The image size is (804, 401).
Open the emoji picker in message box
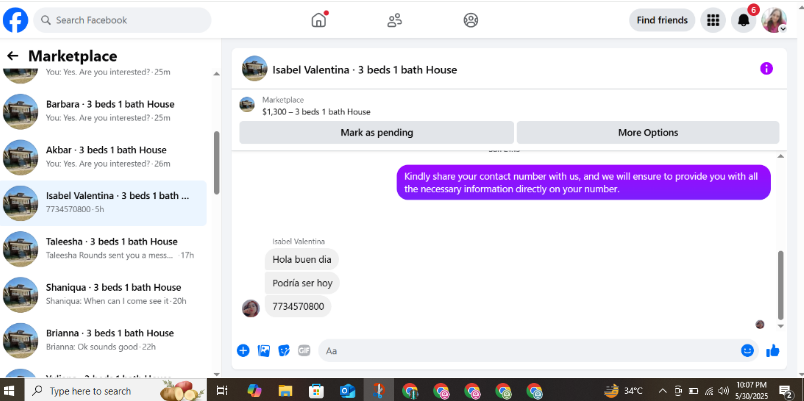click(x=748, y=350)
